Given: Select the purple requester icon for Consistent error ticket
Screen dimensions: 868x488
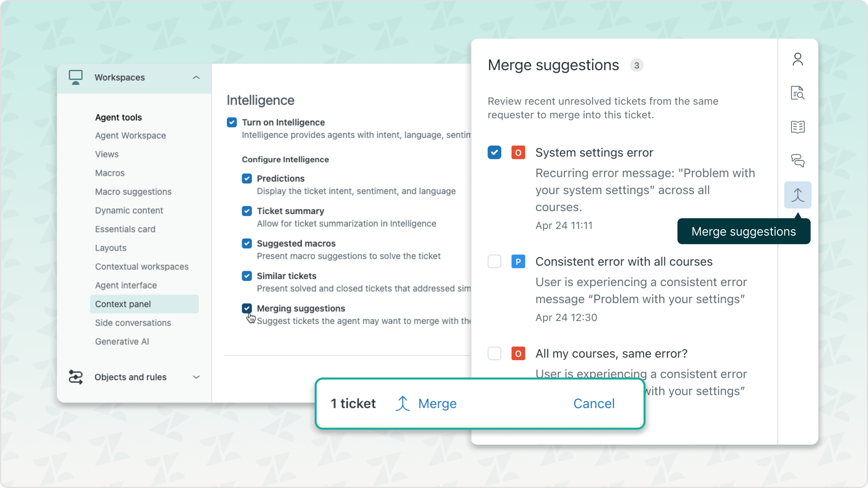Looking at the screenshot, I should tap(518, 262).
